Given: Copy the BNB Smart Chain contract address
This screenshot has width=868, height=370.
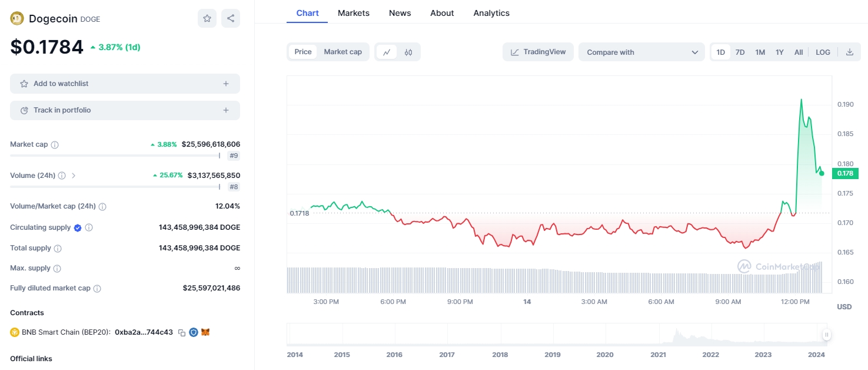Looking at the screenshot, I should (182, 332).
